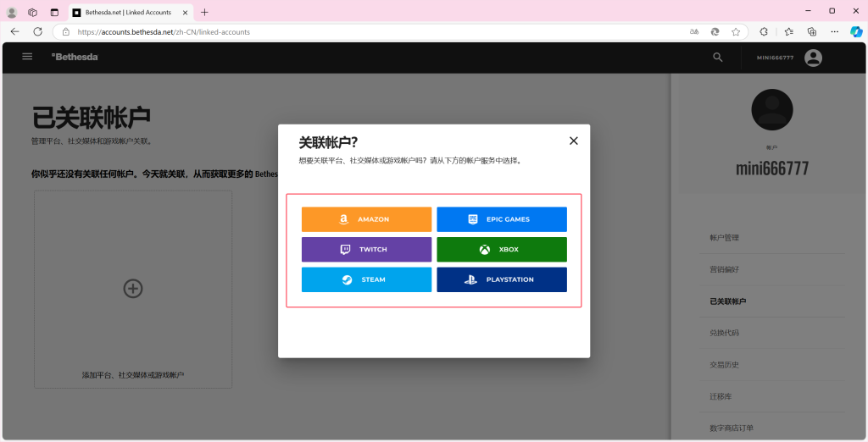Image resolution: width=868 pixels, height=442 pixels.
Task: Link your Amazon account
Action: pyautogui.click(x=366, y=219)
